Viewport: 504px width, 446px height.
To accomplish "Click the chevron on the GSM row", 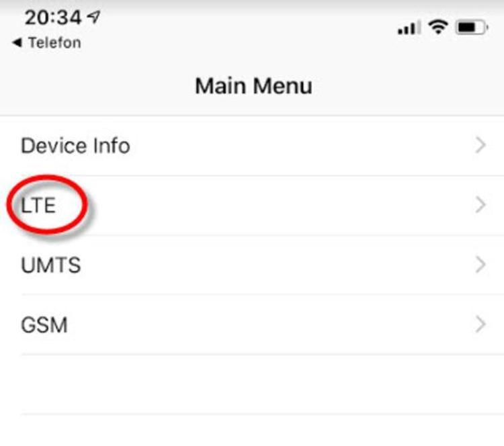I will click(480, 325).
